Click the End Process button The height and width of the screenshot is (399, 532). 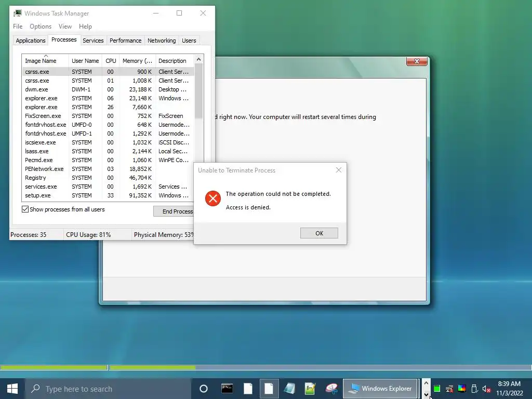(174, 211)
